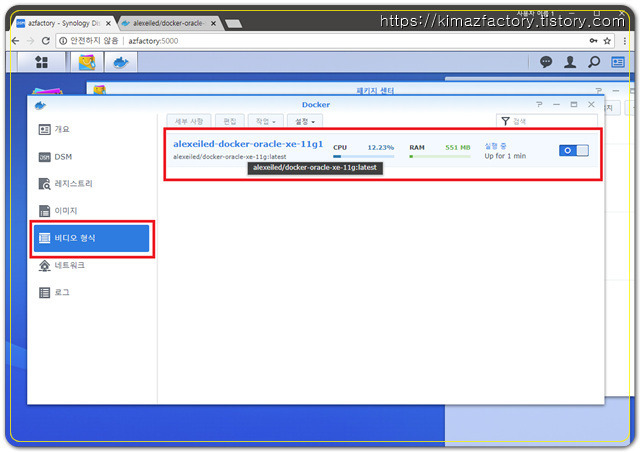Click the RAM usage bar
Screen dimensions: 640x452
click(440, 156)
